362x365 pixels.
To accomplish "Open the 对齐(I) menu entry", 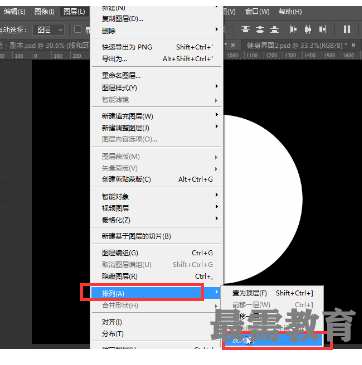I will (x=157, y=322).
